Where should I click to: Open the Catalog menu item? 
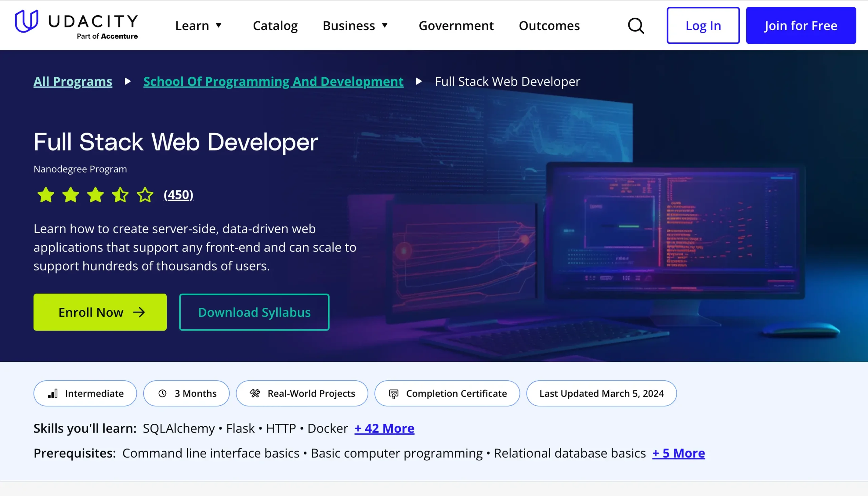275,25
